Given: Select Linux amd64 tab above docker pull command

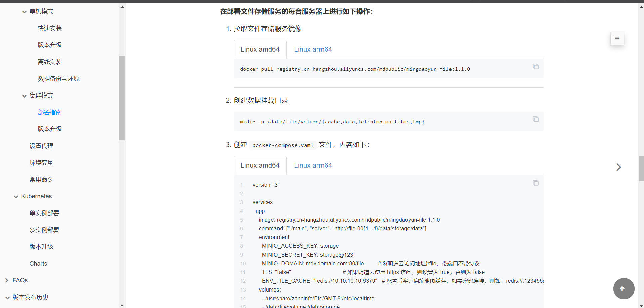Looking at the screenshot, I should [260, 49].
